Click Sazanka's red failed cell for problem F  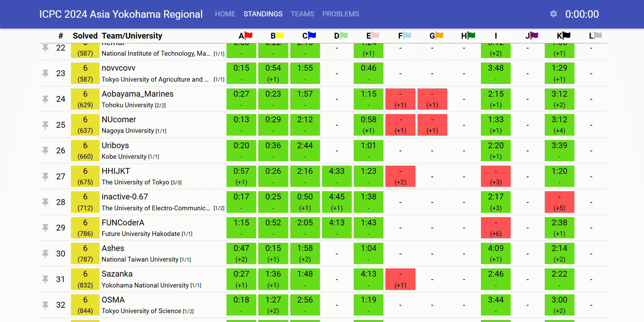point(400,279)
